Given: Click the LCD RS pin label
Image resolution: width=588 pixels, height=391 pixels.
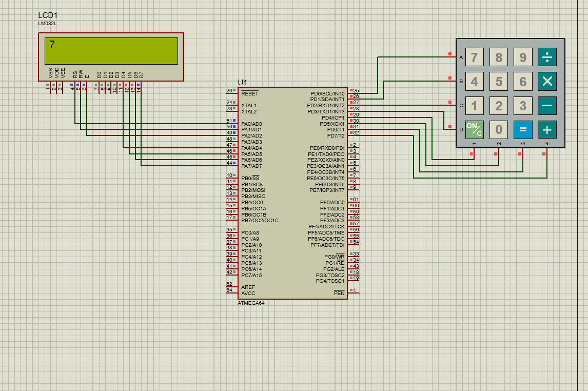Looking at the screenshot, I should (x=75, y=74).
